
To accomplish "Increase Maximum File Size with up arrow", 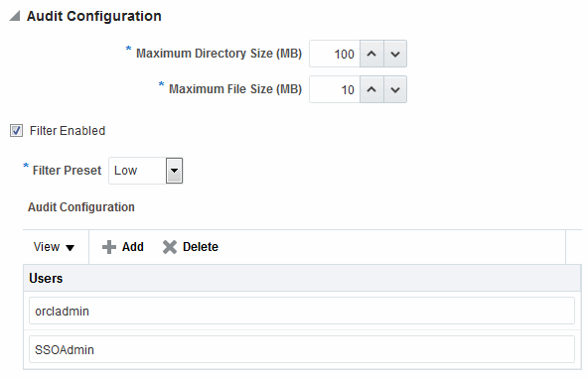I will [x=371, y=89].
